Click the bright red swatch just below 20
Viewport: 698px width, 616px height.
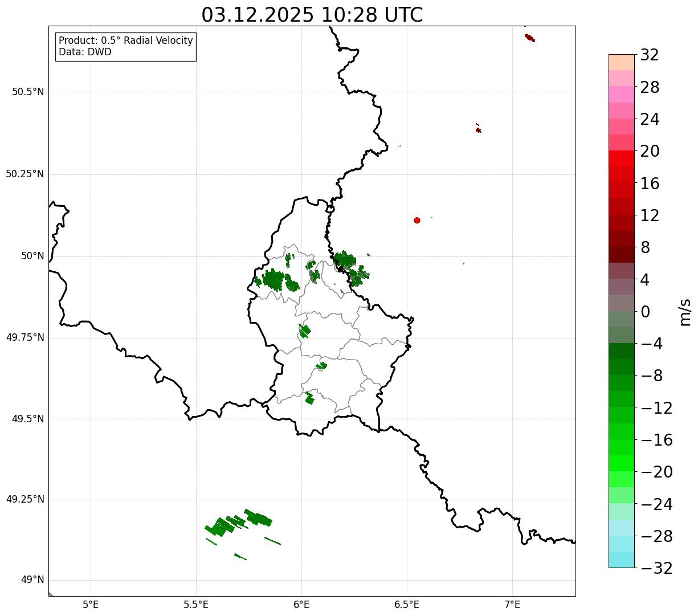pos(622,158)
